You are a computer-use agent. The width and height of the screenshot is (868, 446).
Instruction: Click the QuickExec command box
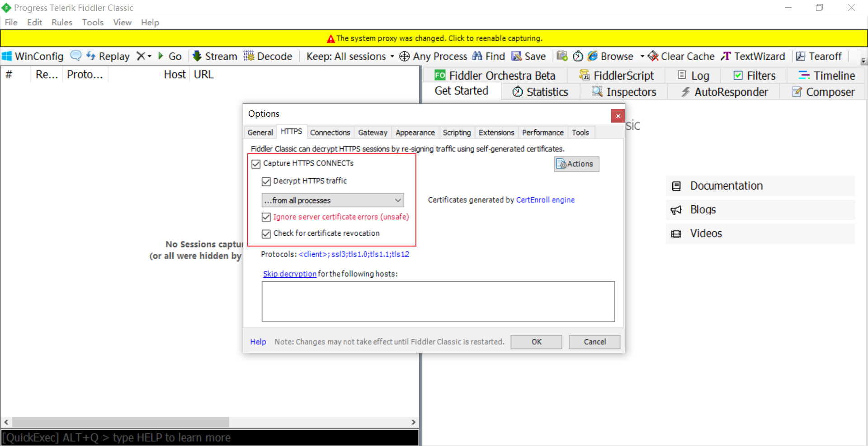coord(210,438)
